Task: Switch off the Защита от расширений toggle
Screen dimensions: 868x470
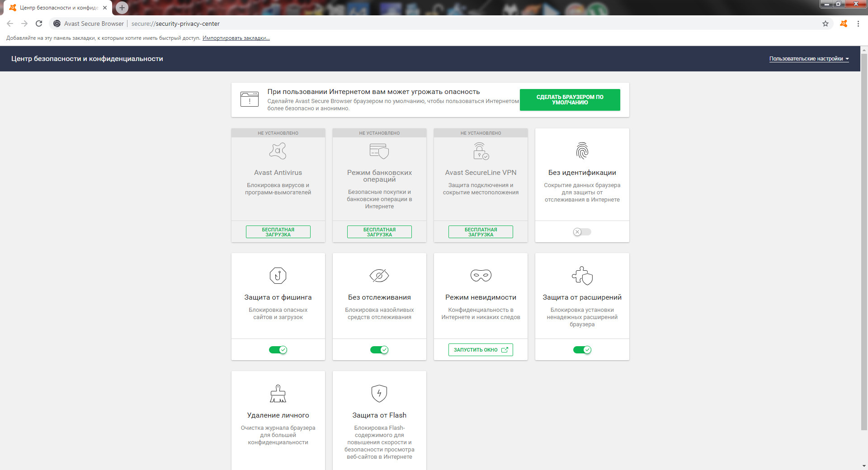Action: pos(582,350)
